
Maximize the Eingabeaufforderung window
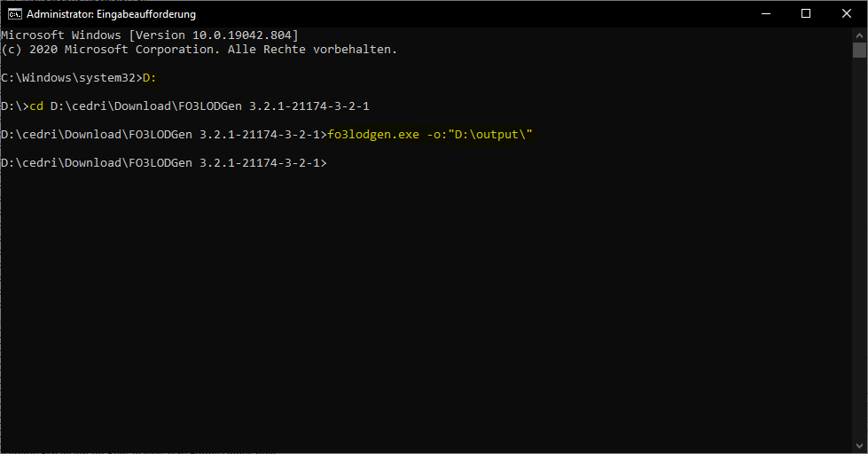tap(806, 13)
